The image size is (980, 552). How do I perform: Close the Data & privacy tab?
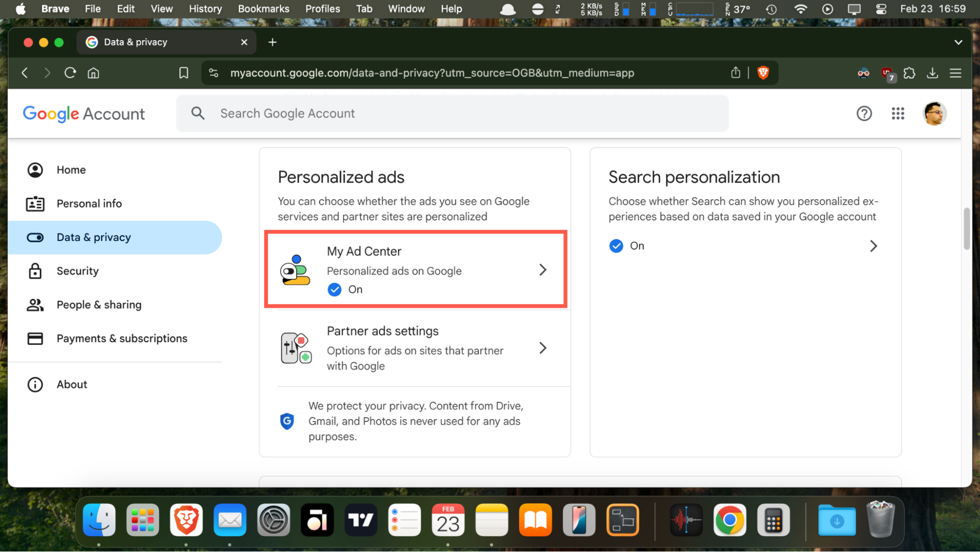244,42
